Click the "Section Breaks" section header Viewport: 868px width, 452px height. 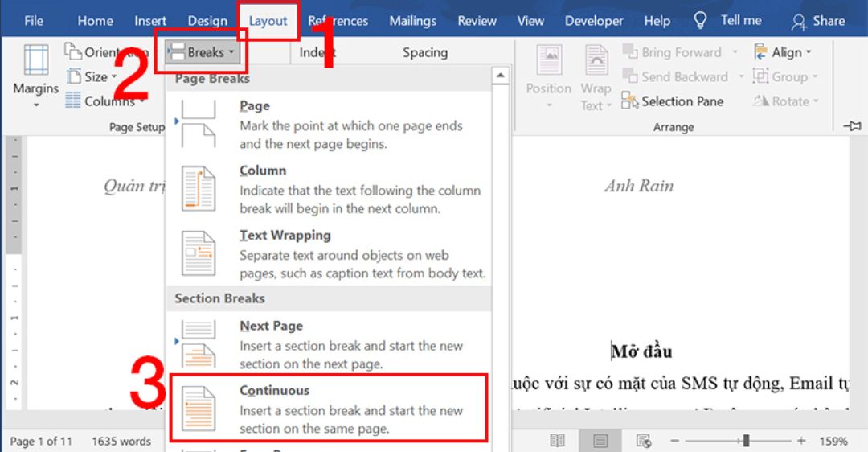pyautogui.click(x=219, y=298)
